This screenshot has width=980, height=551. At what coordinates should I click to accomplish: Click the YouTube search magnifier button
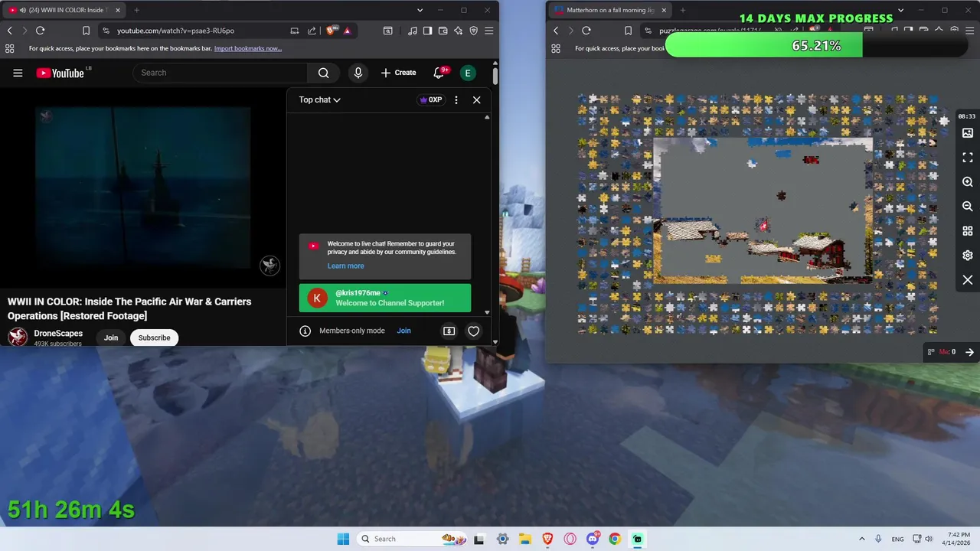[x=323, y=73]
